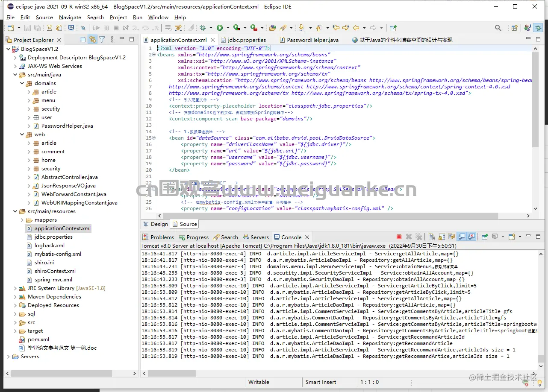Click the Resume debug toolbar icon

click(x=96, y=28)
